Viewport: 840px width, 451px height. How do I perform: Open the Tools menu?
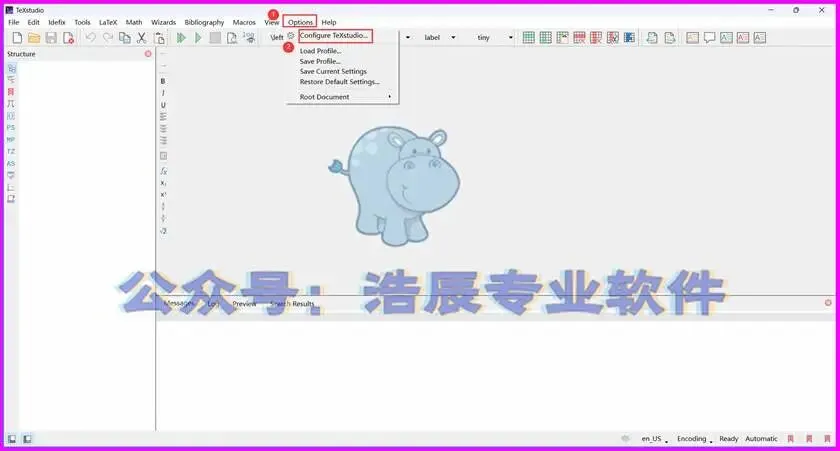pos(82,22)
